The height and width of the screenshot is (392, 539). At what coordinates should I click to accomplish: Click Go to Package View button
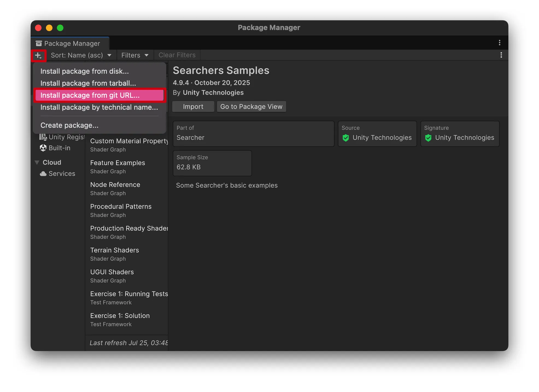click(x=251, y=106)
